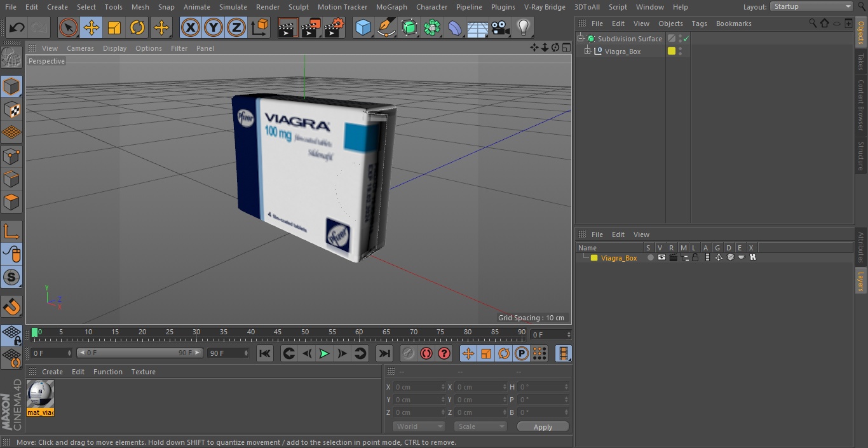
Task: Add a Floor environment object icon
Action: (478, 27)
